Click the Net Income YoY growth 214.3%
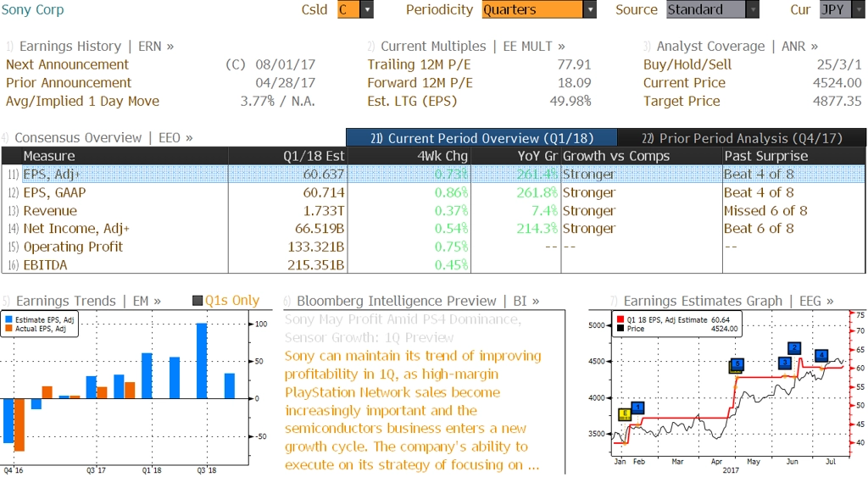Viewport: 868px width, 477px height. click(537, 229)
